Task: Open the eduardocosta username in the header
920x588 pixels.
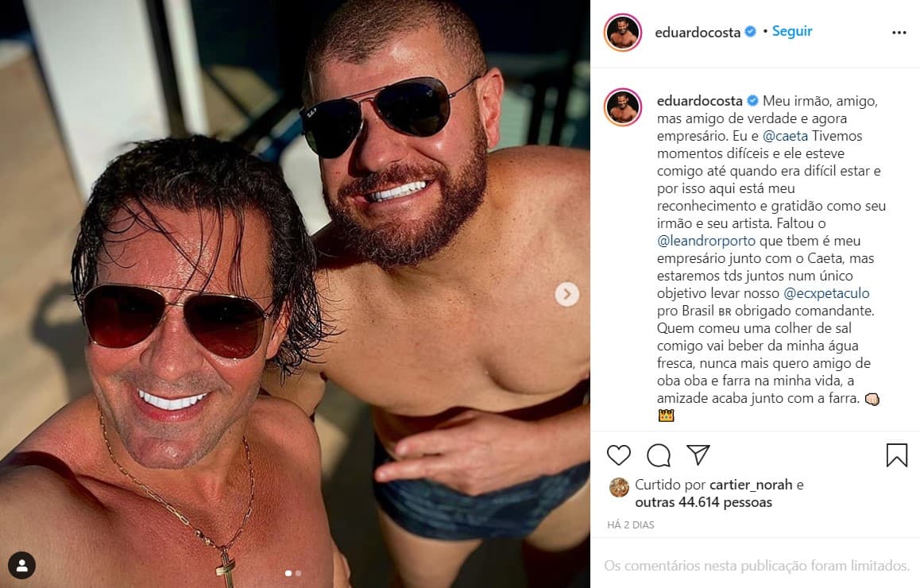Action: 698,33
